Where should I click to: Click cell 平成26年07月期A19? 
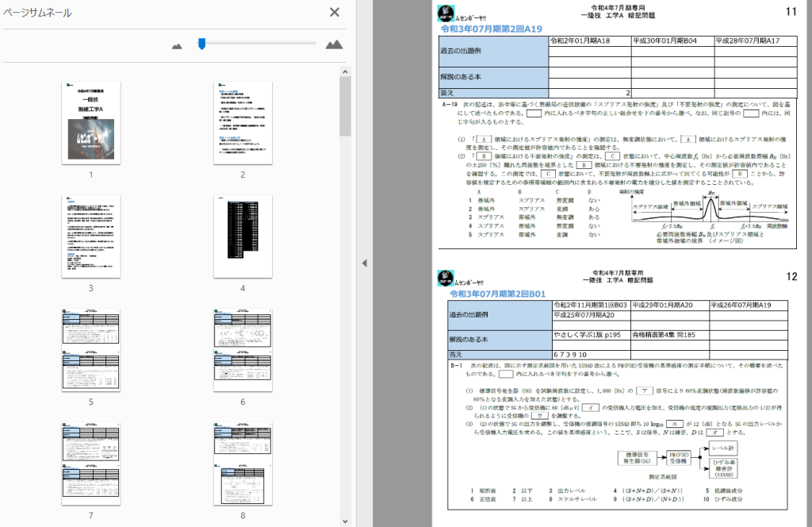click(x=749, y=306)
